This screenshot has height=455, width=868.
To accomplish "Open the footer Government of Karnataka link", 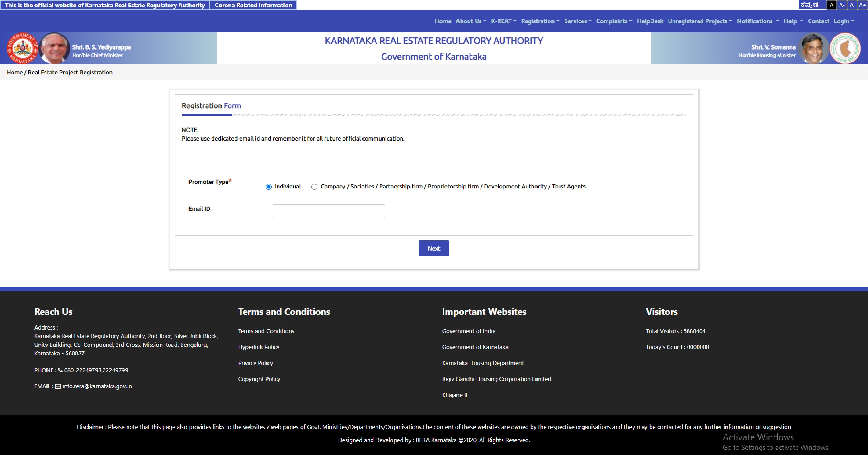I will (x=475, y=347).
